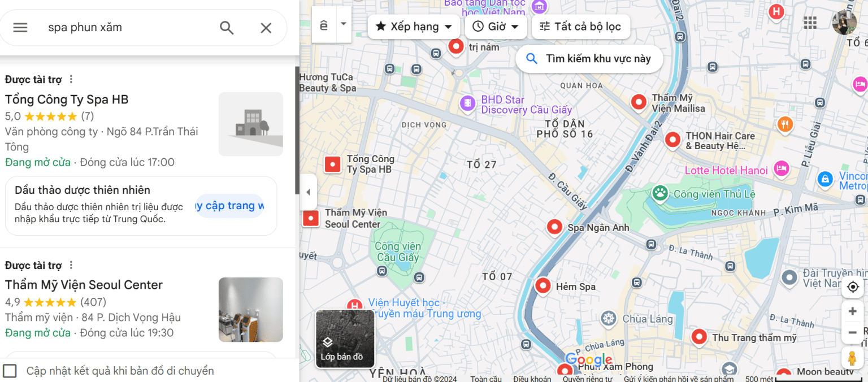The height and width of the screenshot is (382, 868).
Task: Click the my location target icon
Action: pos(853,287)
